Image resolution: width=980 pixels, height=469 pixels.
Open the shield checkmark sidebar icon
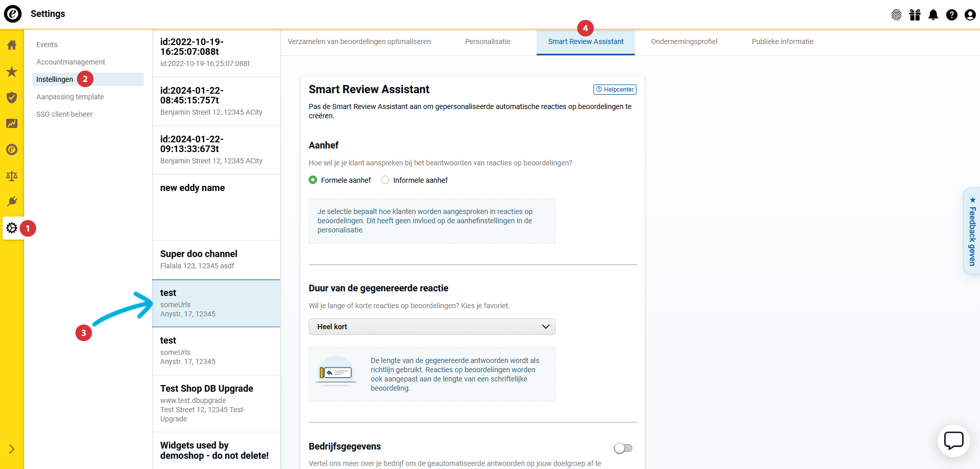(12, 97)
